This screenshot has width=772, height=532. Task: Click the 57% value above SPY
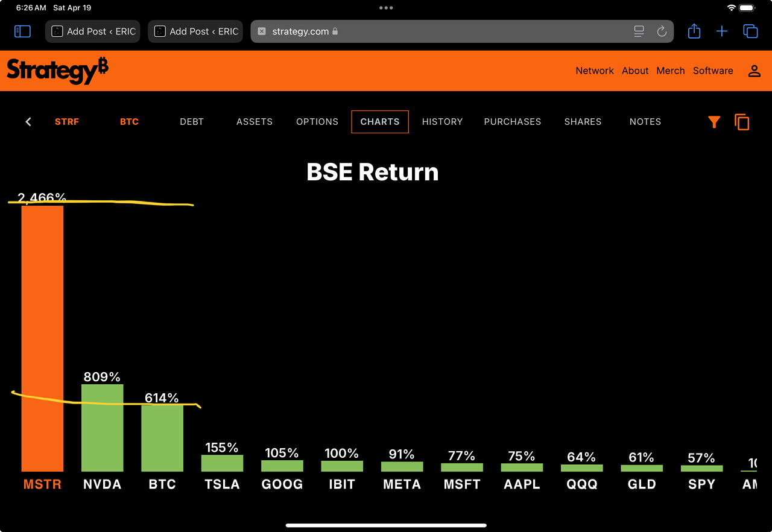click(x=701, y=458)
